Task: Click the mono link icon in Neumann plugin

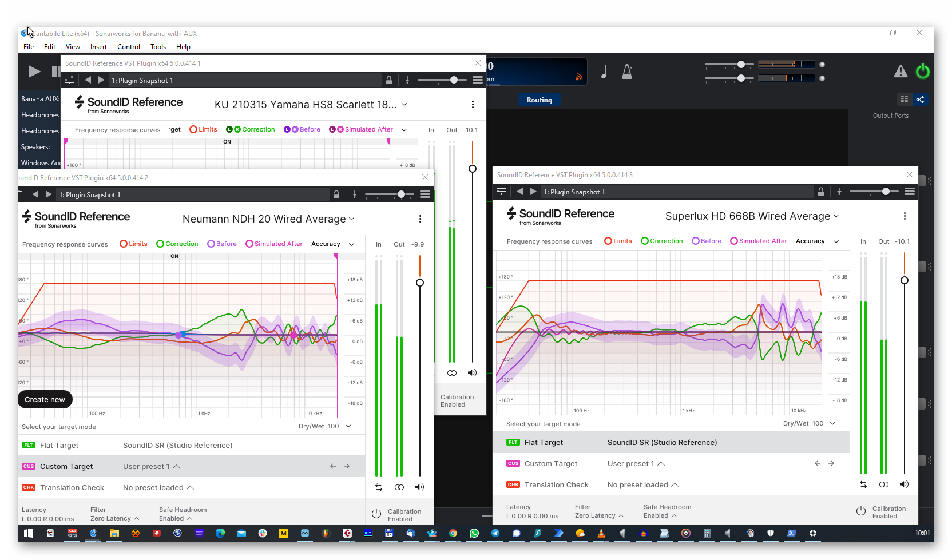Action: (x=399, y=487)
